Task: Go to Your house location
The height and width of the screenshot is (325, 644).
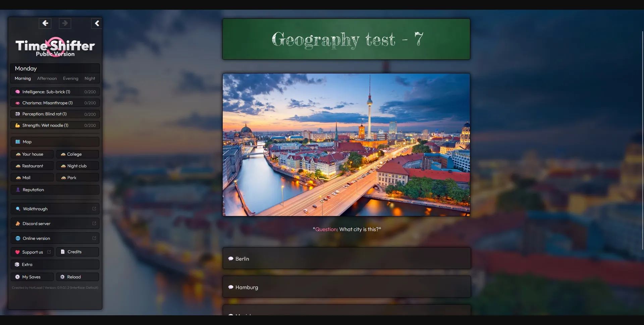Action: click(x=32, y=154)
